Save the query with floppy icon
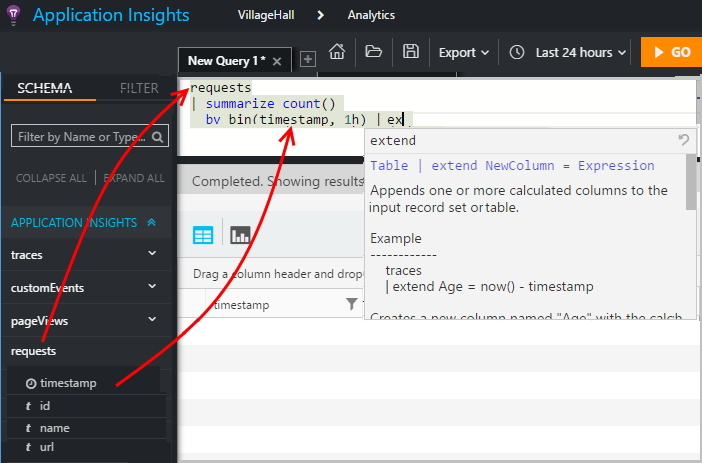This screenshot has width=702, height=463. [411, 52]
